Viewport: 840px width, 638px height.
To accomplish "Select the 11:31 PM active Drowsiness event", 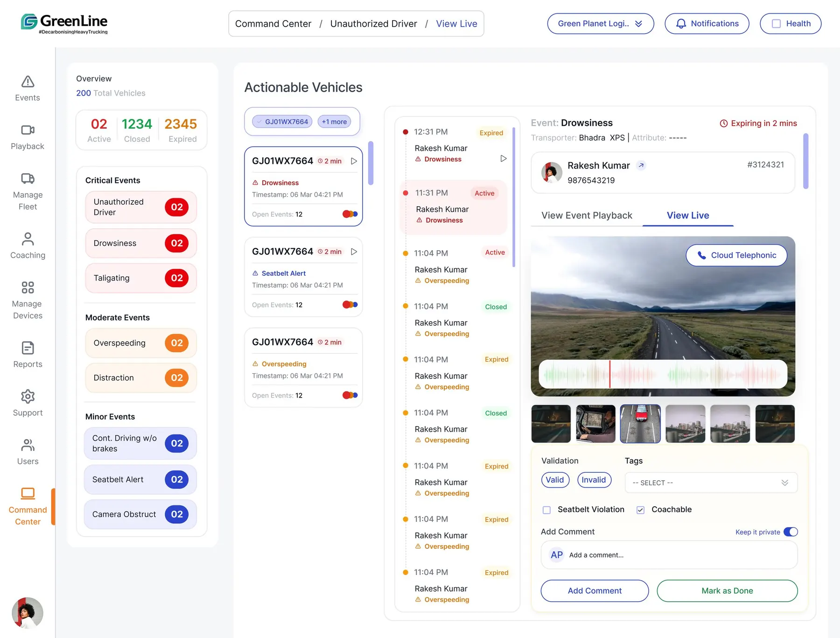I will click(454, 207).
